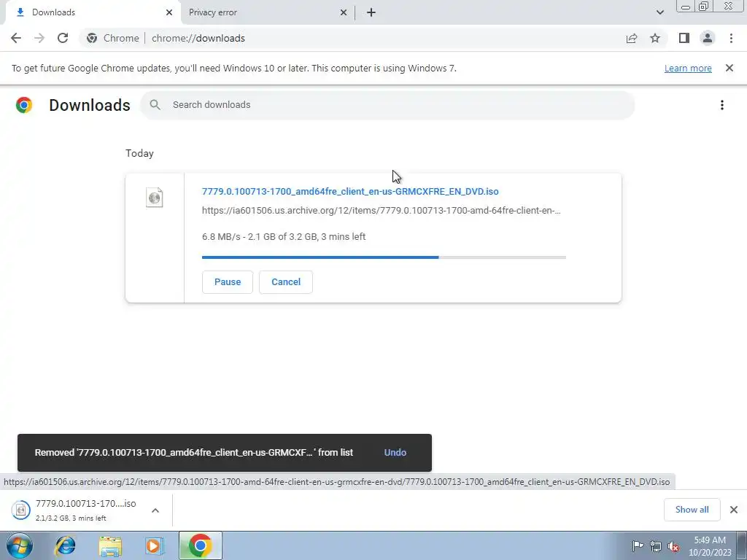Click the Show desktop strip on taskbar

coord(742,545)
